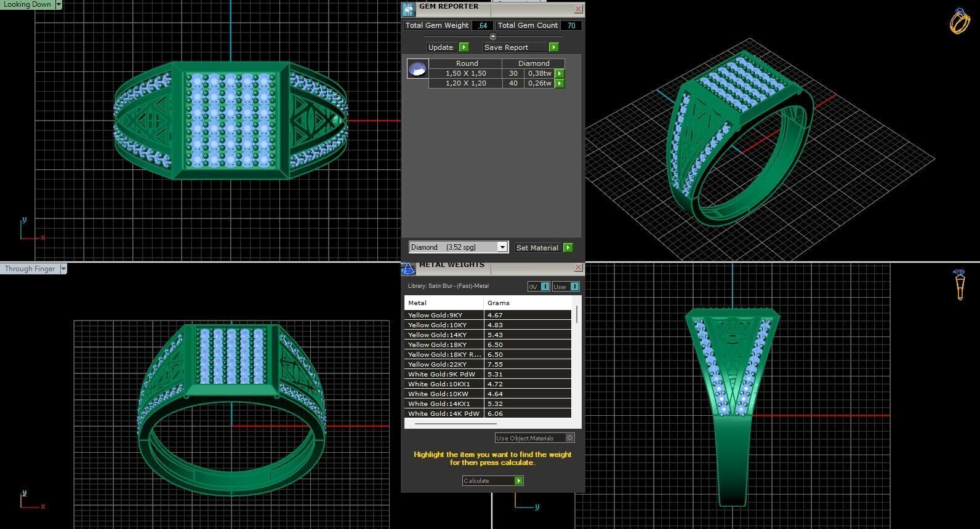
Task: Click the Diamond header cell in gem table
Action: (x=534, y=63)
